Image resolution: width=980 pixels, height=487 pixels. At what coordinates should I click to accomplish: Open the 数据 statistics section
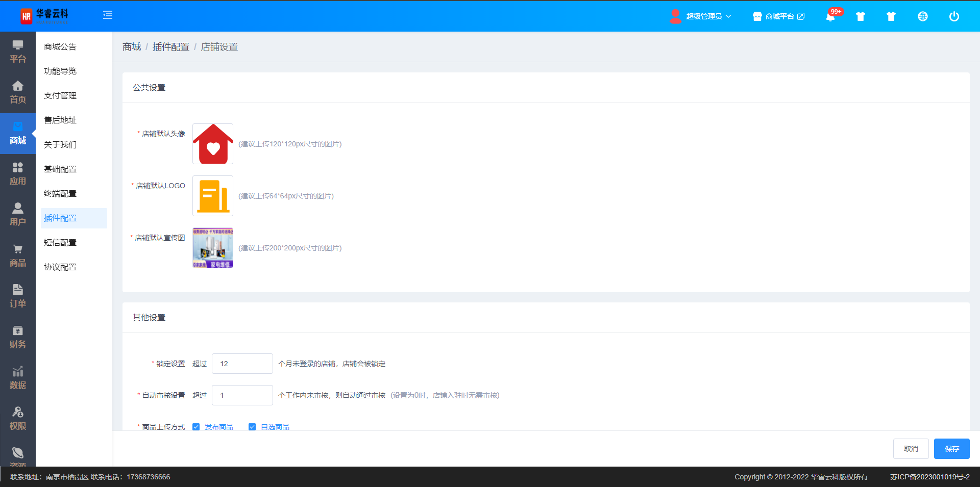pyautogui.click(x=18, y=378)
